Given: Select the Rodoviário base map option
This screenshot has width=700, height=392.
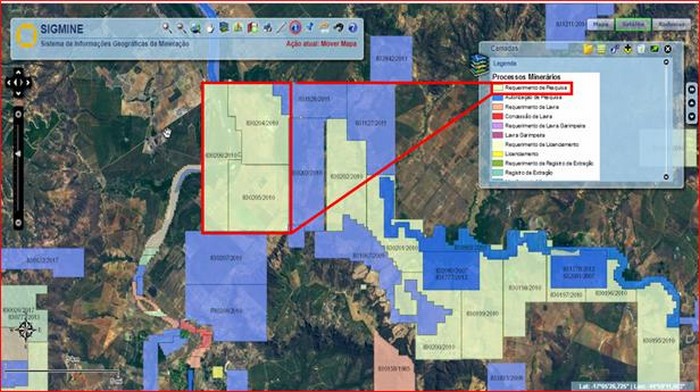Looking at the screenshot, I should tap(671, 25).
